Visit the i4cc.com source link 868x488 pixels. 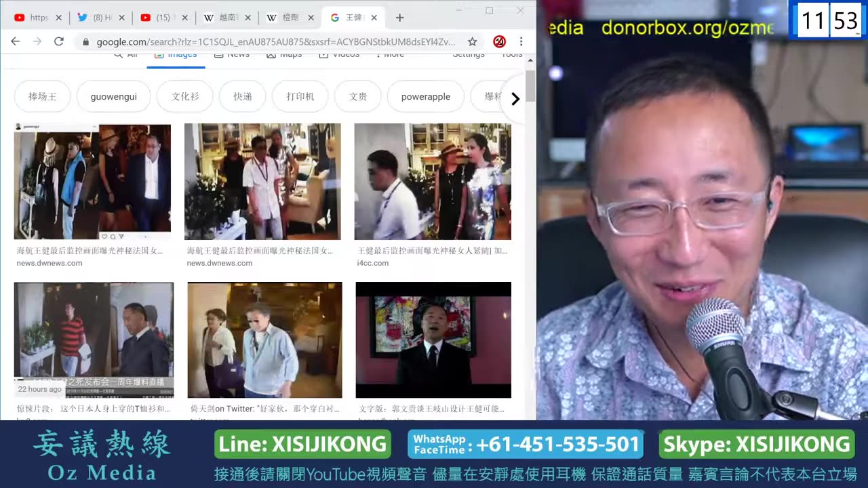373,263
